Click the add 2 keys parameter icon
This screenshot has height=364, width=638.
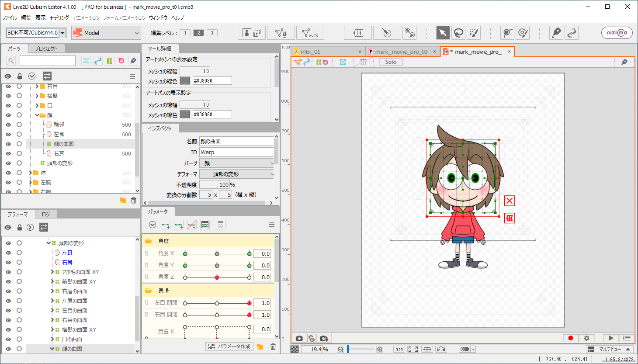coord(166,225)
